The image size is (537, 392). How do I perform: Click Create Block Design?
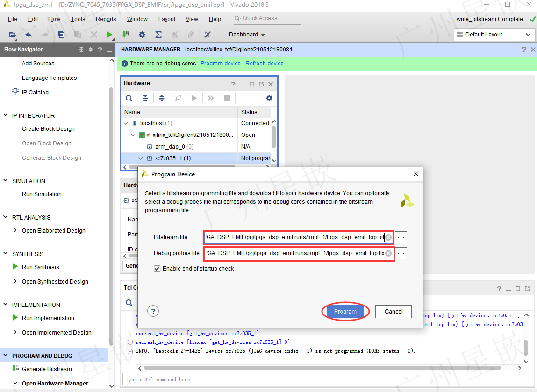[48, 129]
